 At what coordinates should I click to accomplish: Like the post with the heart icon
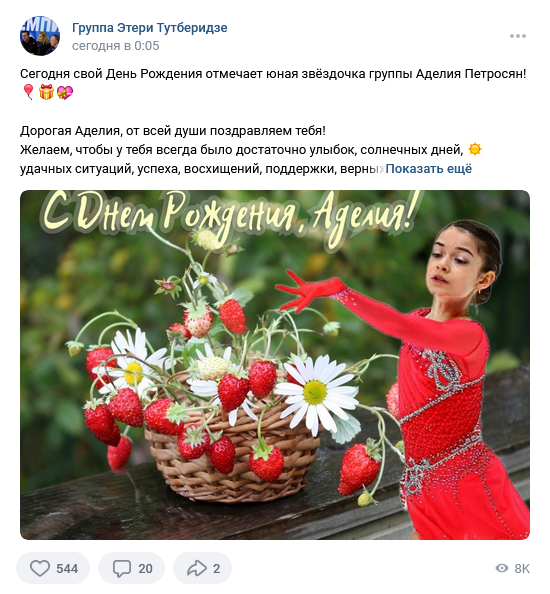tap(40, 568)
